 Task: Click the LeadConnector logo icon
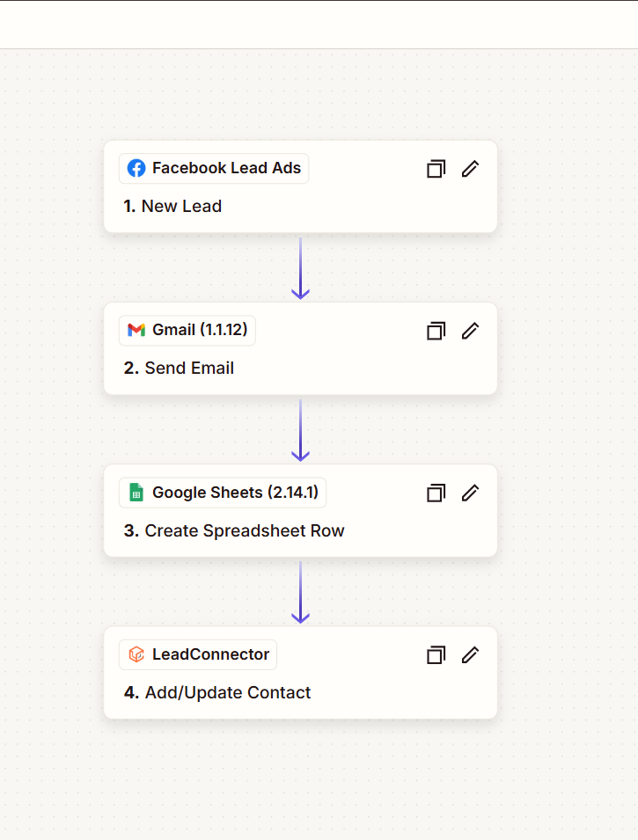tap(136, 654)
